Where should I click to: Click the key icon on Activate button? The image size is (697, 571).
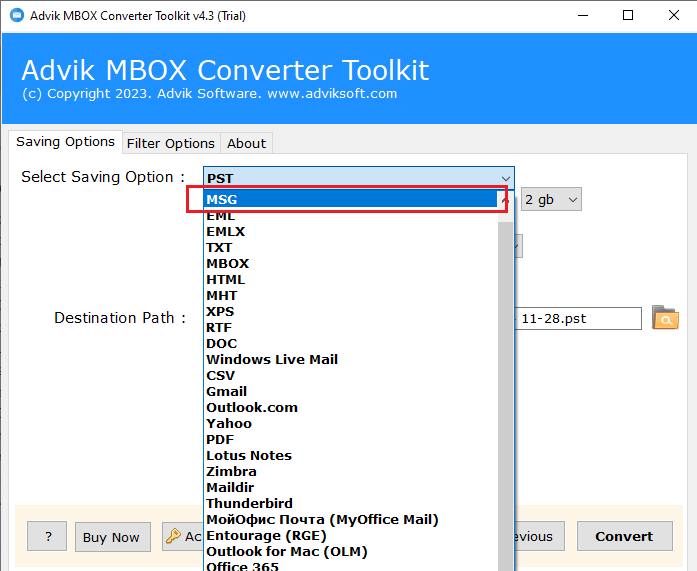pyautogui.click(x=173, y=536)
